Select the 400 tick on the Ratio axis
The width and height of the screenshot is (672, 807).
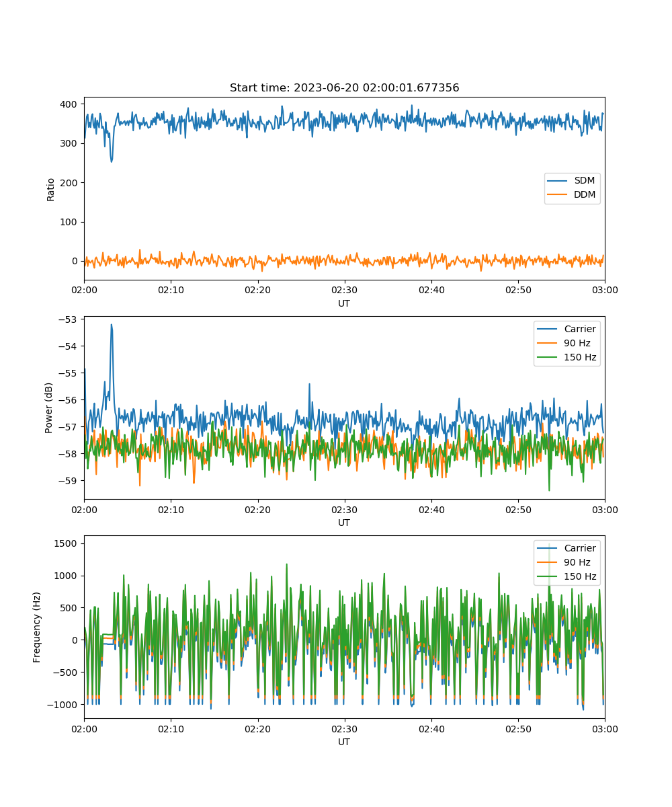tap(70, 104)
